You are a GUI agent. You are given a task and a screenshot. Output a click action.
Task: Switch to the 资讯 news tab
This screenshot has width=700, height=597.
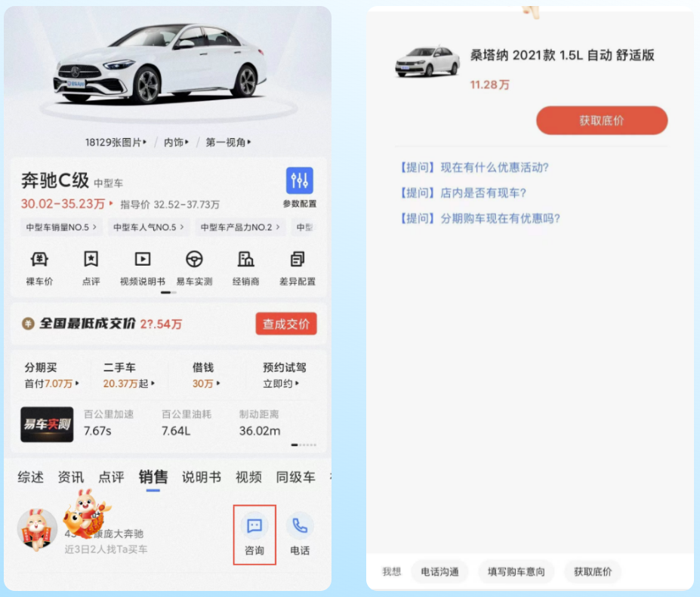[71, 477]
